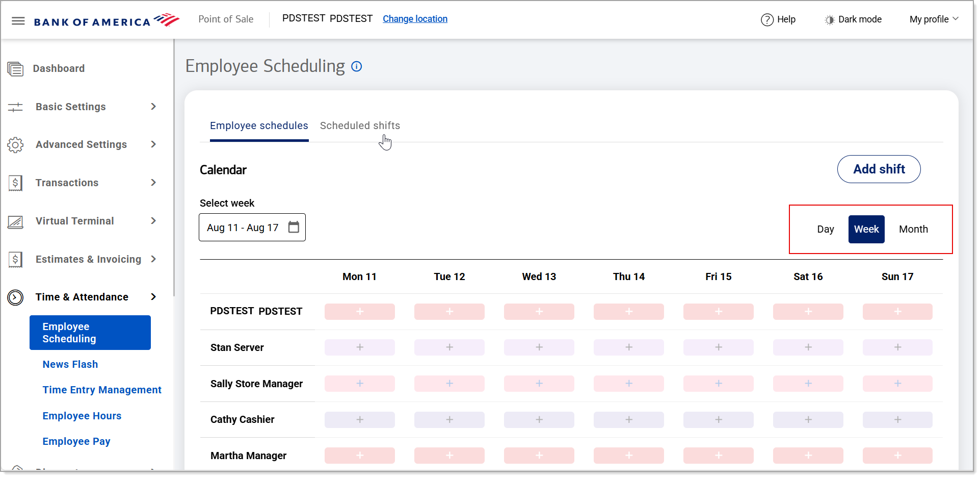
Task: Select the Week view button
Action: tap(866, 229)
